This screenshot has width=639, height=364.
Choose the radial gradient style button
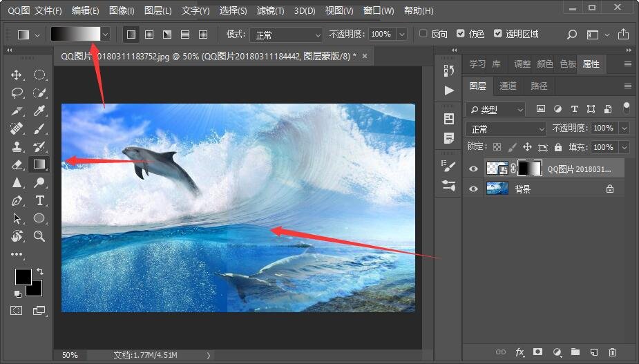point(149,35)
